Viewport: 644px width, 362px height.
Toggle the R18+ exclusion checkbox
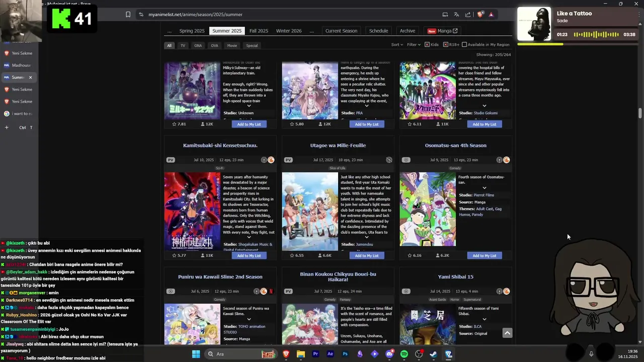445,45
